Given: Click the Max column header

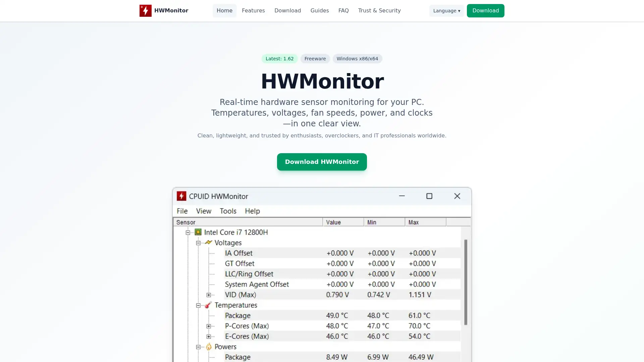Looking at the screenshot, I should coord(426,222).
